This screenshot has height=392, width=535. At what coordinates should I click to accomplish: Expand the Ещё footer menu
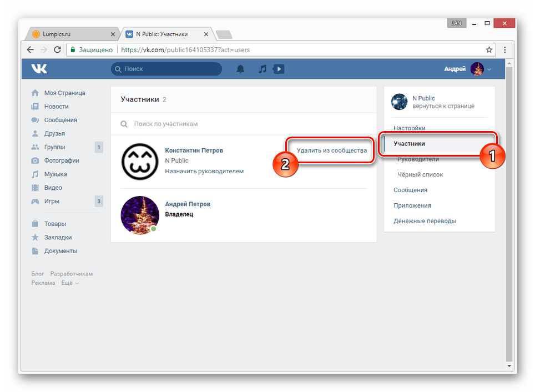(70, 283)
